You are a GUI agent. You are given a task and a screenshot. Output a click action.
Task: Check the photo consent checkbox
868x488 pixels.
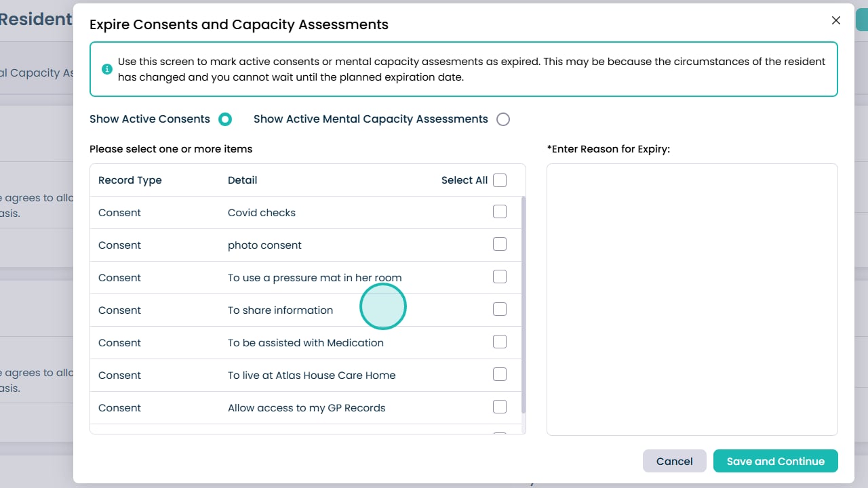(x=500, y=244)
